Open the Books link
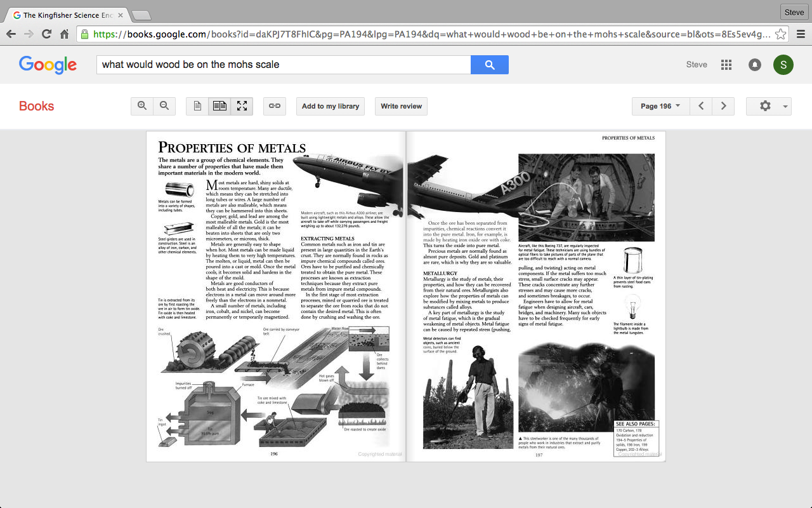The height and width of the screenshot is (508, 812). tap(36, 106)
